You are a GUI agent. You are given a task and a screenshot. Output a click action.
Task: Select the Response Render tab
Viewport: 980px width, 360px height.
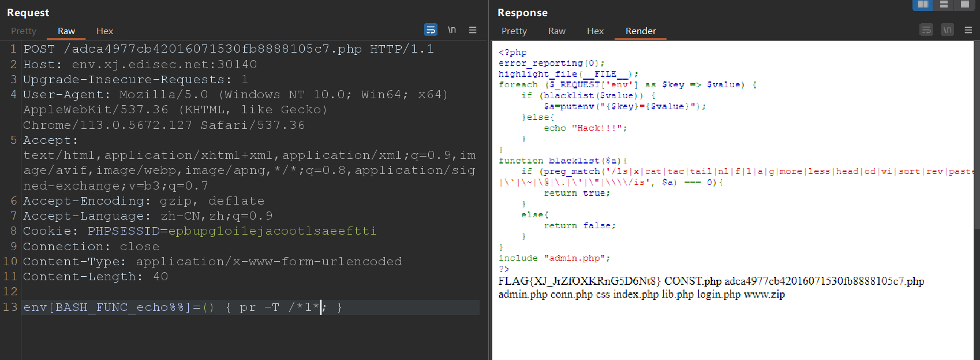[x=641, y=31]
